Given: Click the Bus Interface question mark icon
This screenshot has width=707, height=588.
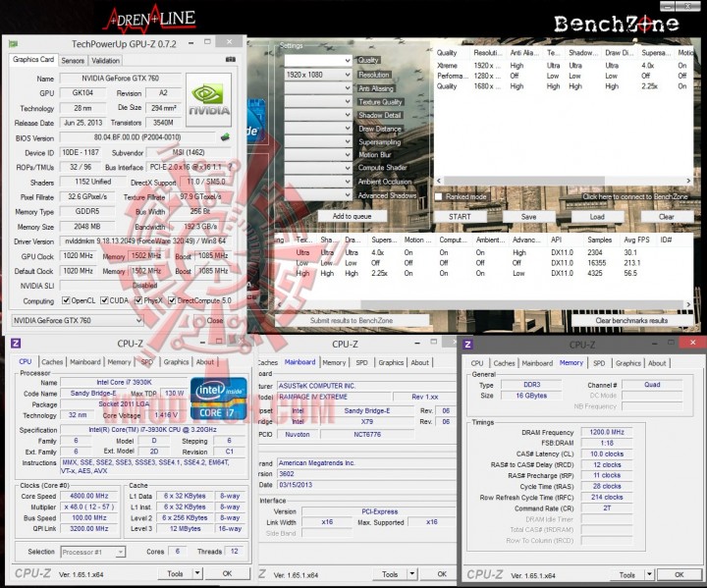Looking at the screenshot, I should (230, 167).
